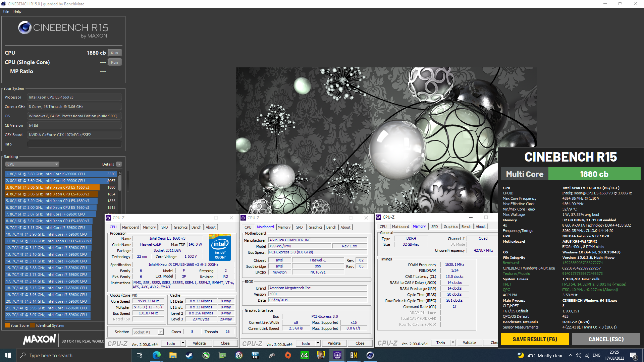The height and width of the screenshot is (362, 644).
Task: Click the green 1880 cb Multi Core score
Action: coord(594,174)
